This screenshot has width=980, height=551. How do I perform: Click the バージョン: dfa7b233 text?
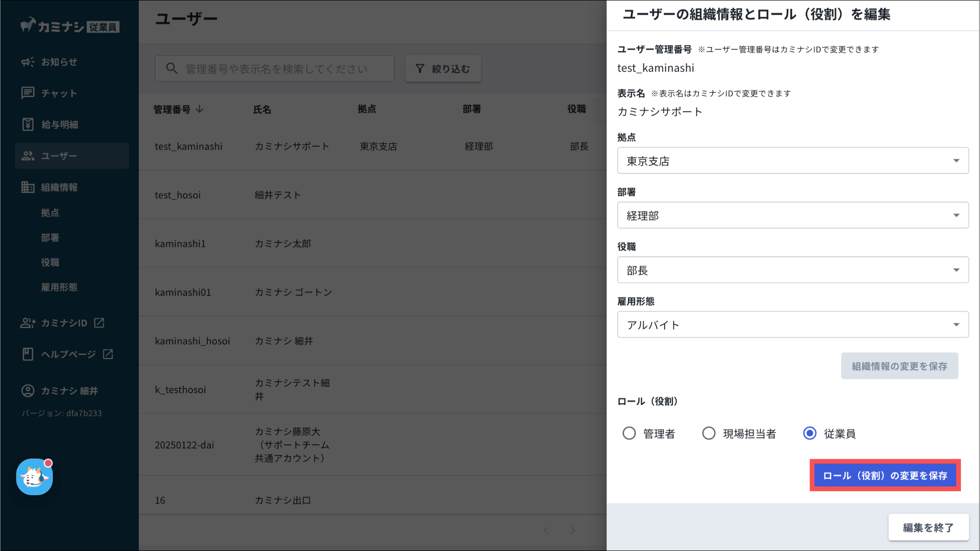pyautogui.click(x=62, y=413)
